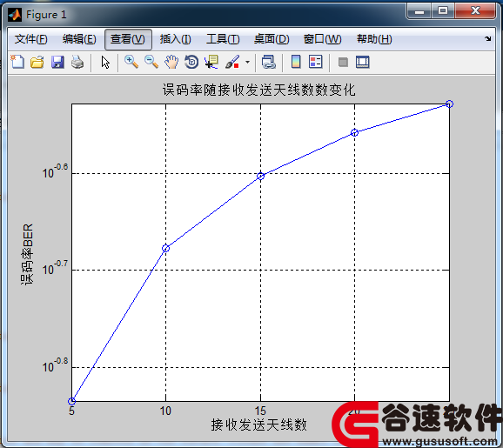Open the 查看(V) menu

click(x=128, y=39)
